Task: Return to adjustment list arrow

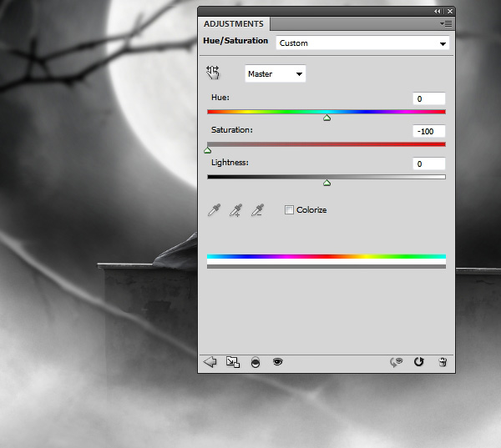Action: (210, 362)
